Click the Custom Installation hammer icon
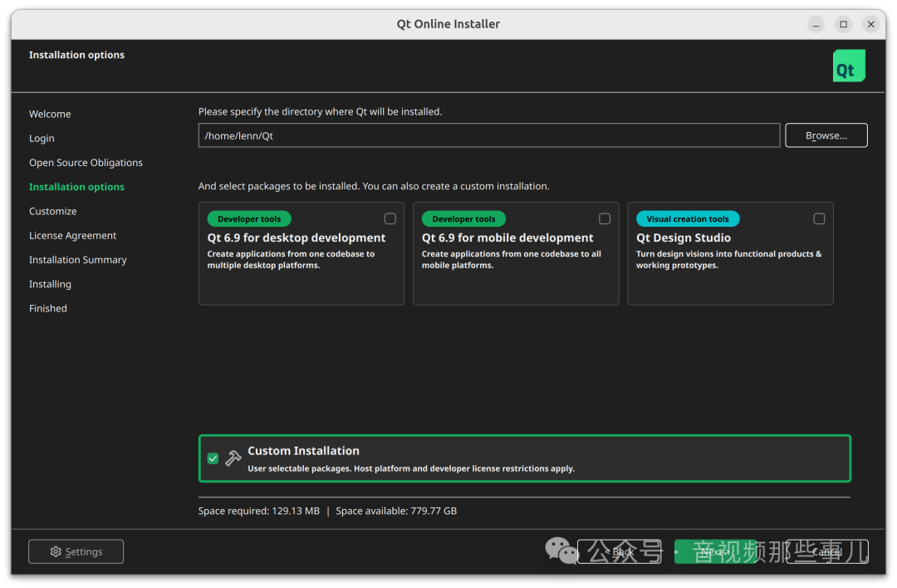Viewport: 897px width, 588px height. [233, 458]
